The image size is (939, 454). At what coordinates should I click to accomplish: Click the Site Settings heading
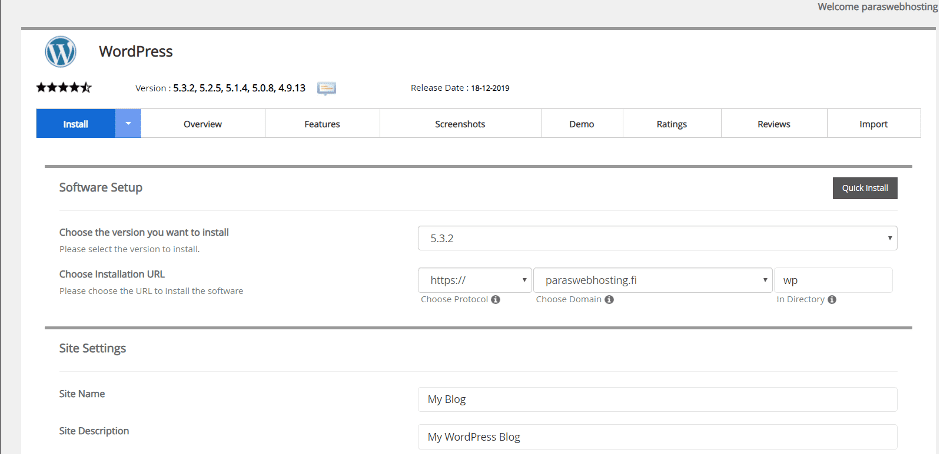[x=93, y=348]
